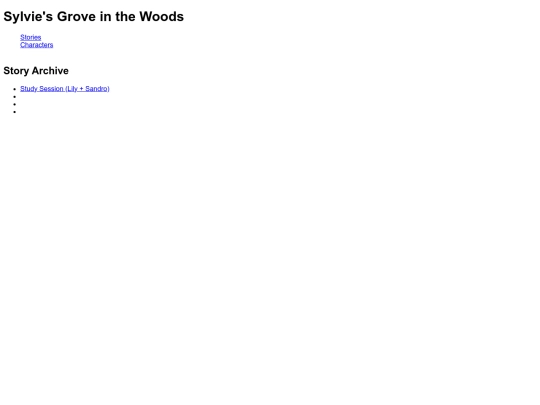540x405 pixels.
Task: Click the bullet beside the Study Session link
Action: [14, 89]
